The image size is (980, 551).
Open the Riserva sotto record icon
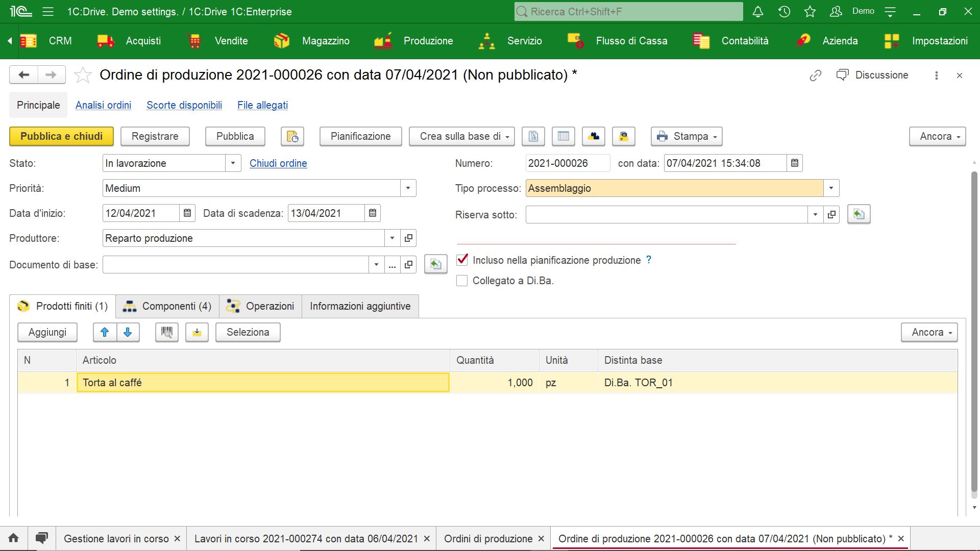coord(831,215)
